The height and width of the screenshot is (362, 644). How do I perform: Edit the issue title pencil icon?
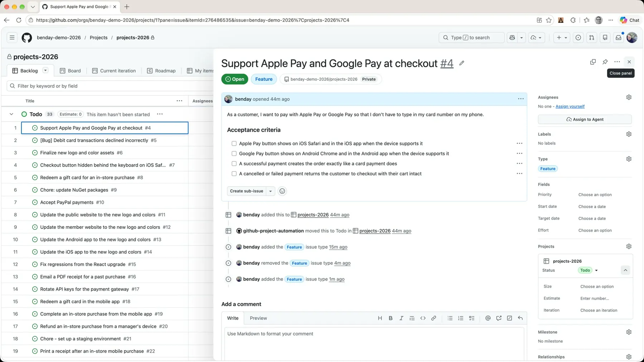[462, 63]
